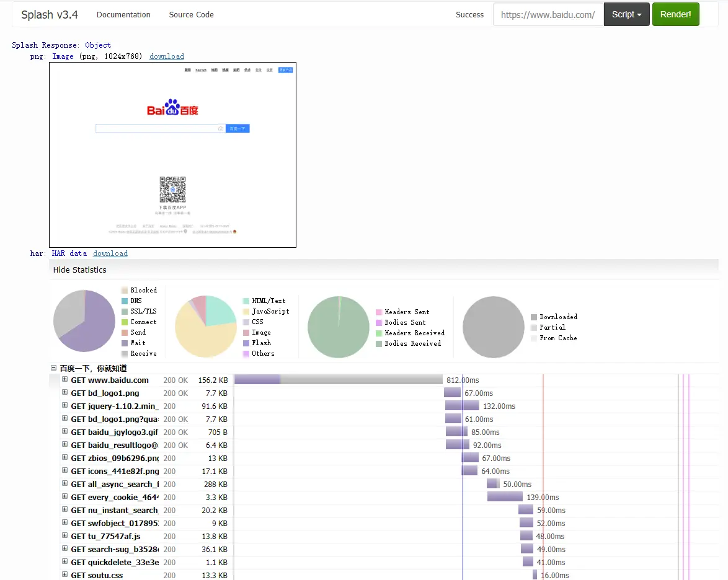This screenshot has width=728, height=580.
Task: Collapse the 百度一下，你就知道 page group
Action: point(54,368)
